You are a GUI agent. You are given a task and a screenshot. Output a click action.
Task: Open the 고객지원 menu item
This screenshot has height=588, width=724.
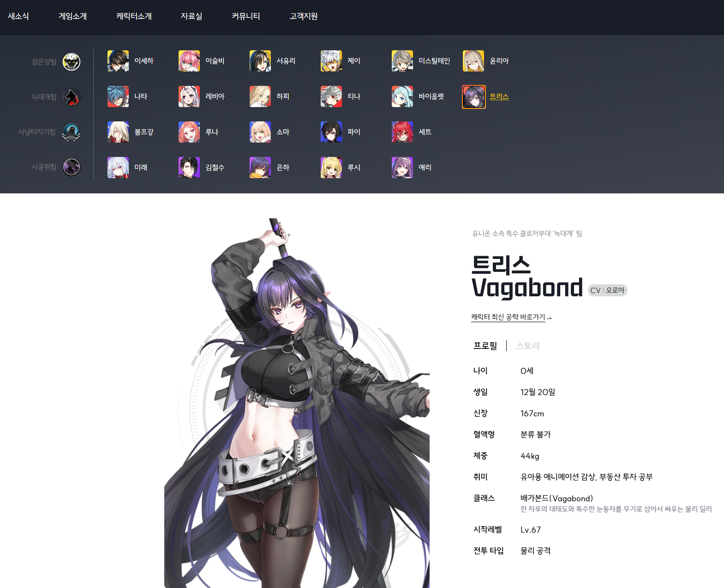[303, 16]
